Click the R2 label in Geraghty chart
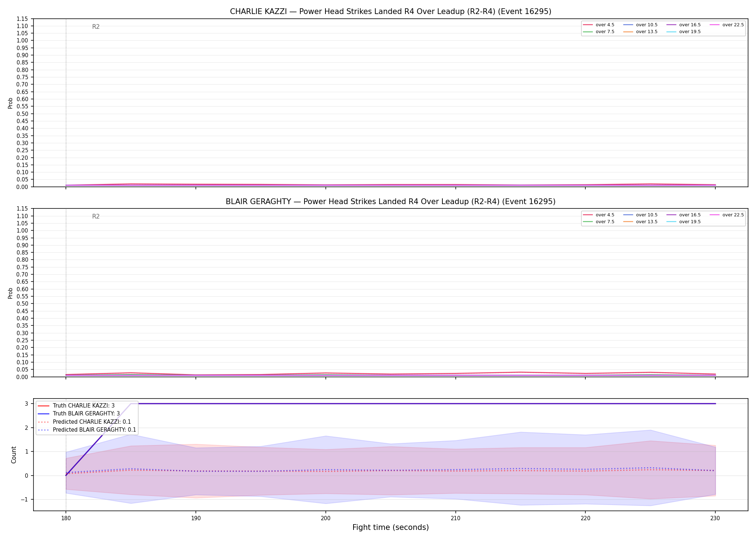 click(96, 216)
